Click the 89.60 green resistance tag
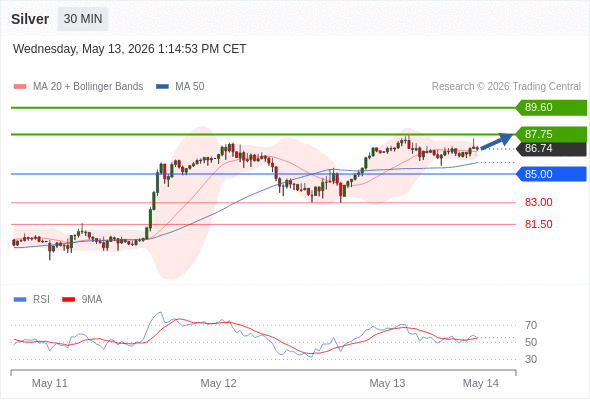 [551, 108]
